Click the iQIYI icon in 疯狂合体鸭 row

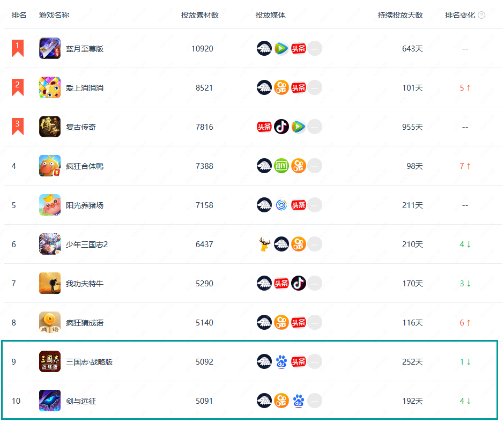pyautogui.click(x=281, y=166)
